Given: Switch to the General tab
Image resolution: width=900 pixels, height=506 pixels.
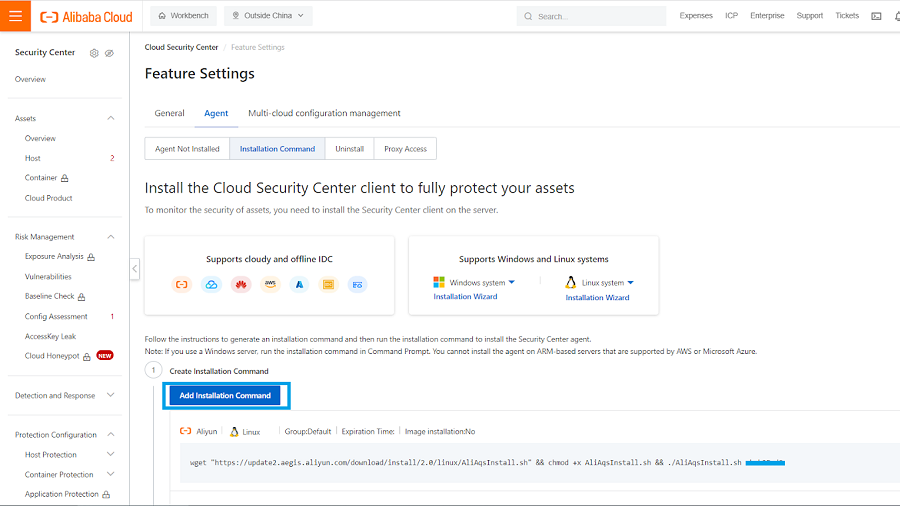Looking at the screenshot, I should click(169, 113).
